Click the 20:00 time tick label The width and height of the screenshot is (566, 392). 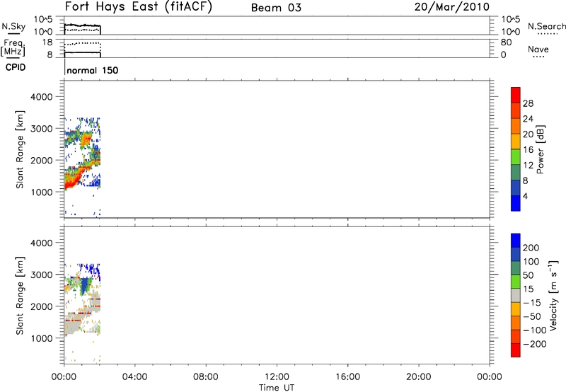coord(418,377)
